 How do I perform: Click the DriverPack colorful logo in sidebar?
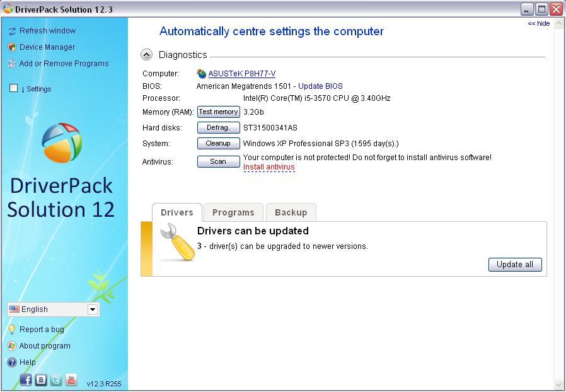pyautogui.click(x=62, y=142)
